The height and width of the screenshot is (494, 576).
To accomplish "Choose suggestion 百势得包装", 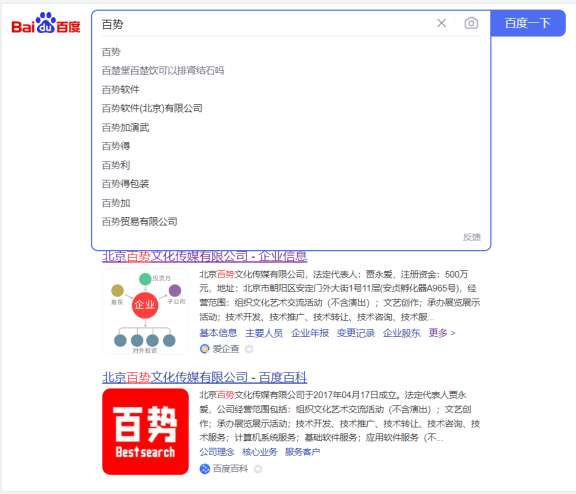I will pos(125,184).
